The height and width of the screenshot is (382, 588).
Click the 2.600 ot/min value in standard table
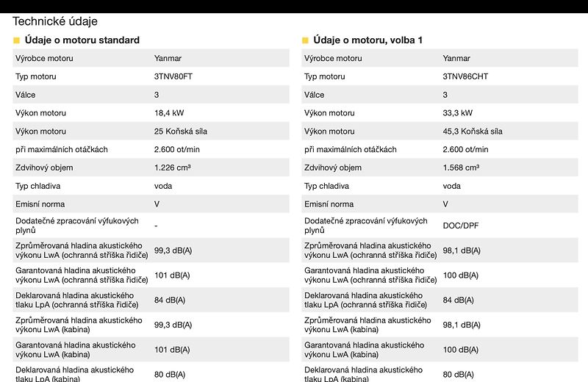click(x=177, y=150)
